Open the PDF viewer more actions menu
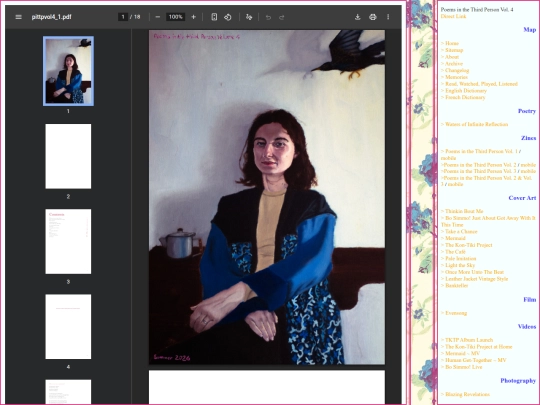Image resolution: width=540 pixels, height=405 pixels. point(388,17)
